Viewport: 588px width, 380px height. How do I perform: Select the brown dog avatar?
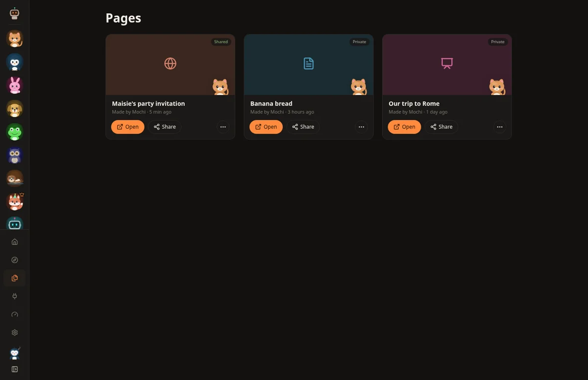(15, 109)
